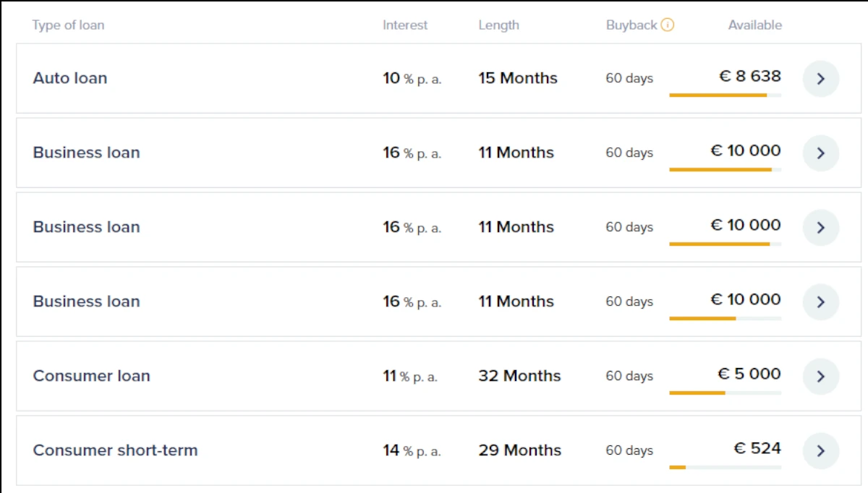Click the Auto loan funding progress bar
This screenshot has width=868, height=493.
coord(726,95)
